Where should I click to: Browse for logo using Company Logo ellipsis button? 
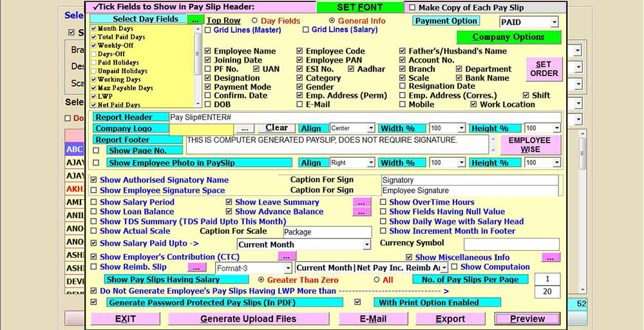click(x=245, y=128)
